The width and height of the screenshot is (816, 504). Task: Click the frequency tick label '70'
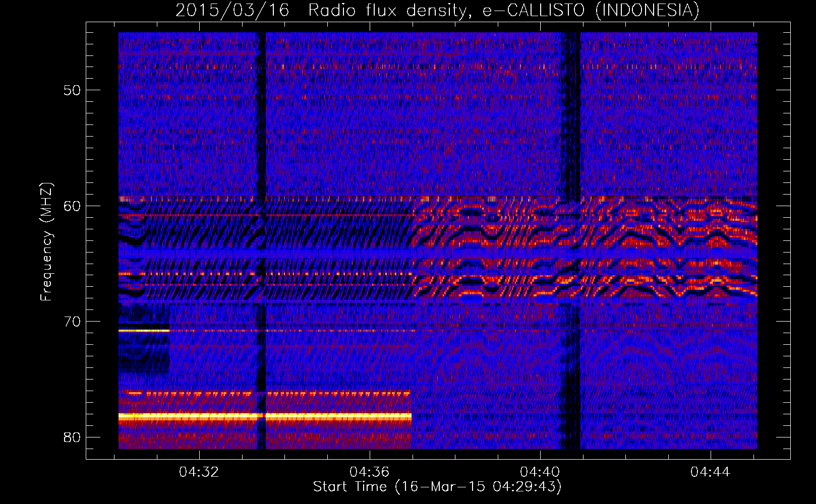[72, 322]
